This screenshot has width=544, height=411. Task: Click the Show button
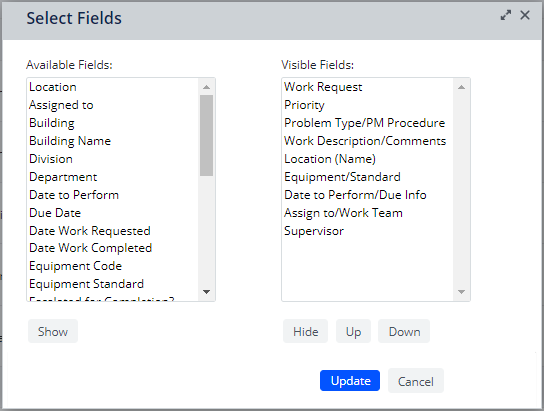click(x=53, y=332)
